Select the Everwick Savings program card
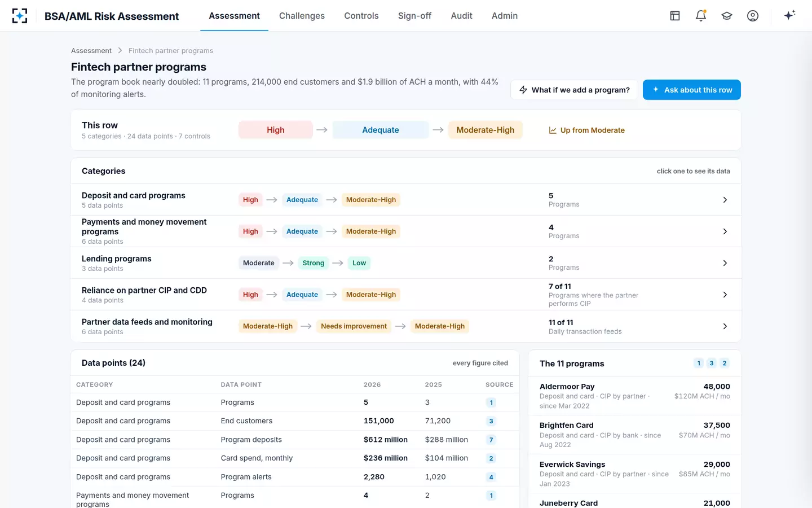812x508 pixels. 635,474
